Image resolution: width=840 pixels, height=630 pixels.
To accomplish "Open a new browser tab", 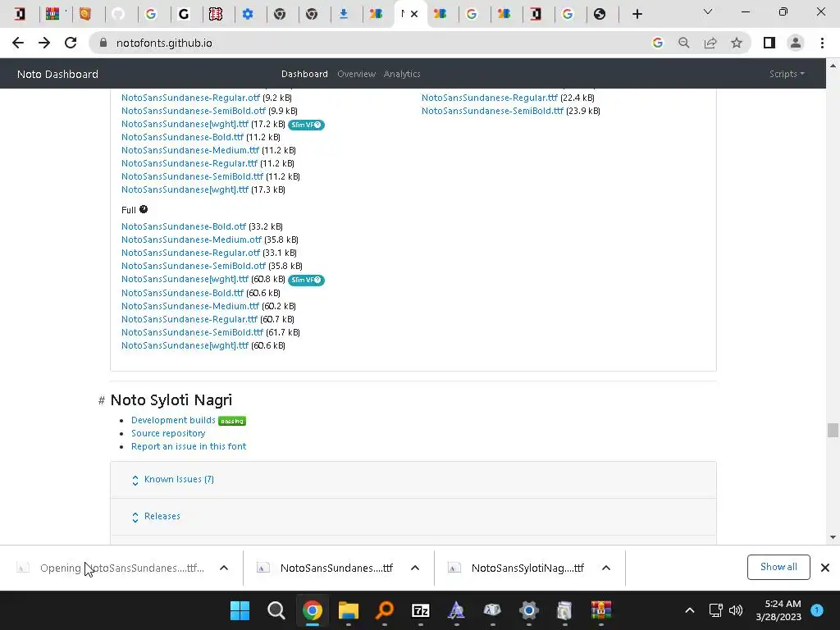I will pos(637,14).
